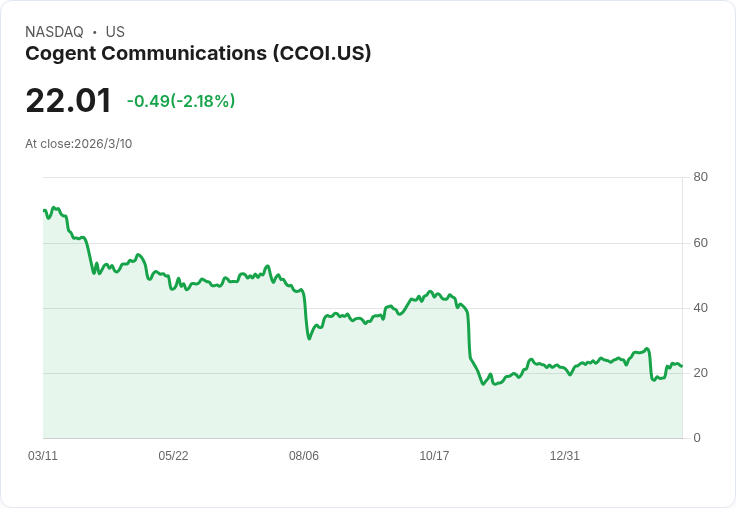Click the chart line's leftmost starting point
The height and width of the screenshot is (508, 736).
pyautogui.click(x=44, y=210)
